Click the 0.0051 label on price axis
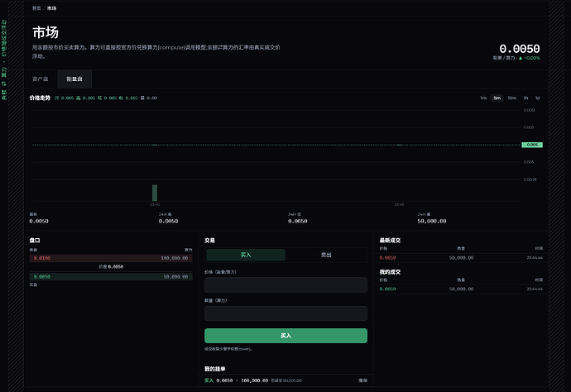The height and width of the screenshot is (392, 571). pyautogui.click(x=529, y=110)
